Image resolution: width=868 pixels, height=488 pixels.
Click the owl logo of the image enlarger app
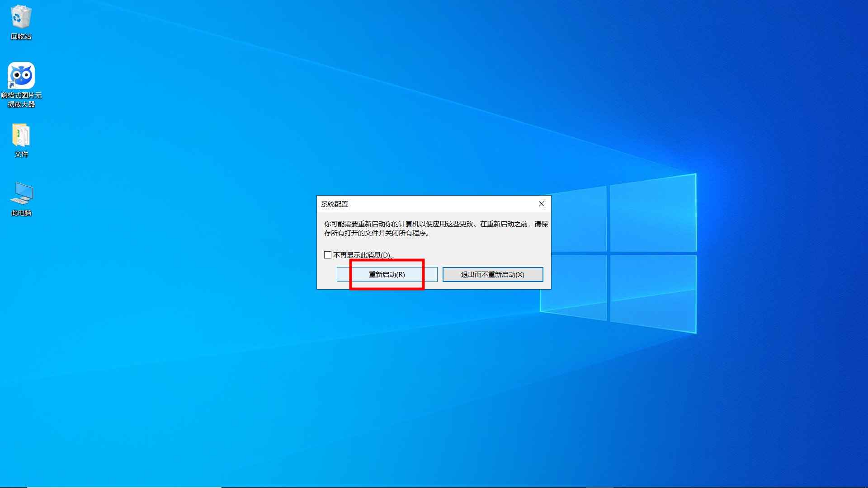pyautogui.click(x=21, y=75)
